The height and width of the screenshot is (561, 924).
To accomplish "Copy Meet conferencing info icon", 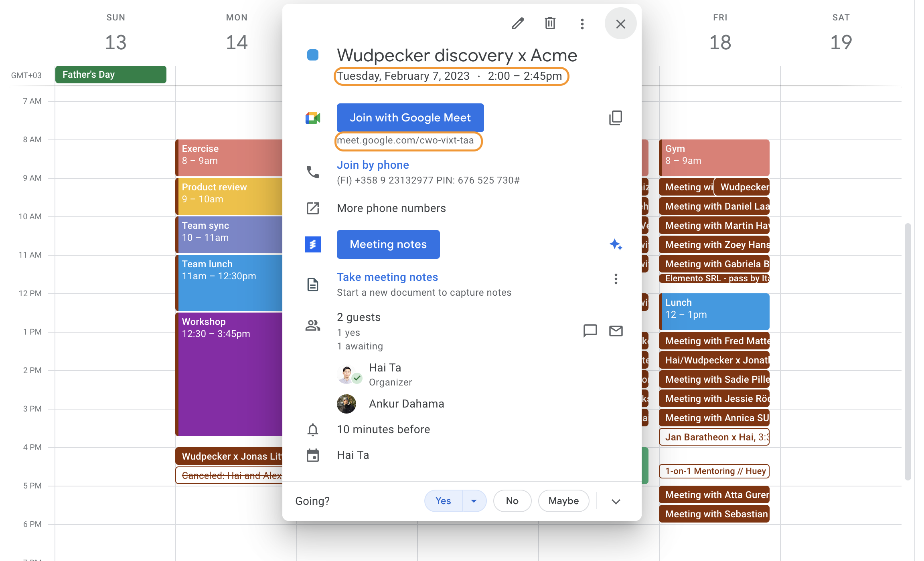I will [x=616, y=118].
